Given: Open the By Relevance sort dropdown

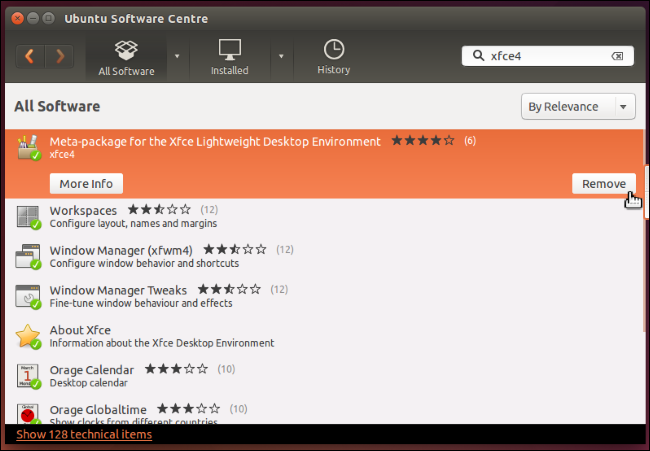Looking at the screenshot, I should click(578, 107).
